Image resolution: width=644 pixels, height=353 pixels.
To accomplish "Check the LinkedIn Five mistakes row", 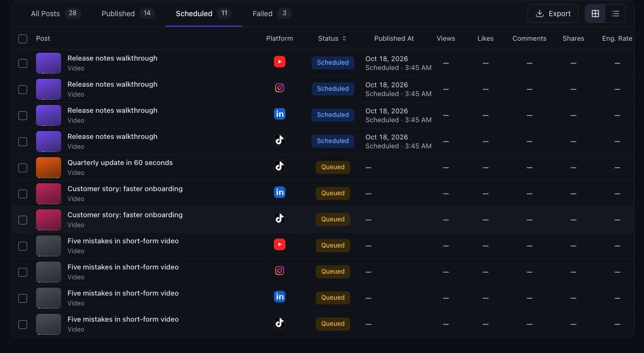I will 22,298.
